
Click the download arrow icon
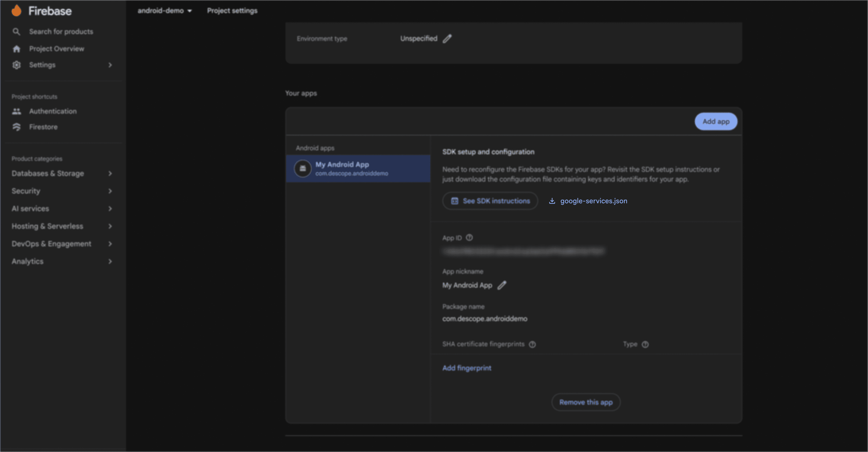(552, 201)
